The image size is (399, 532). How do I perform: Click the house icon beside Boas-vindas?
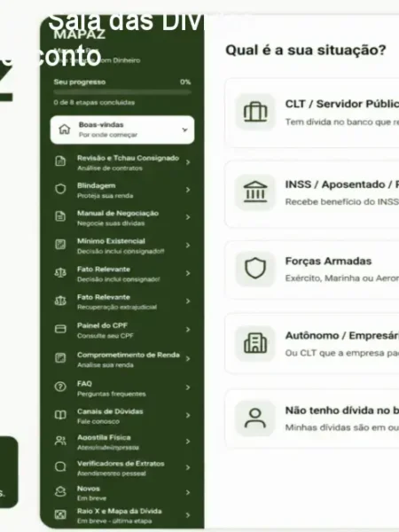click(64, 129)
